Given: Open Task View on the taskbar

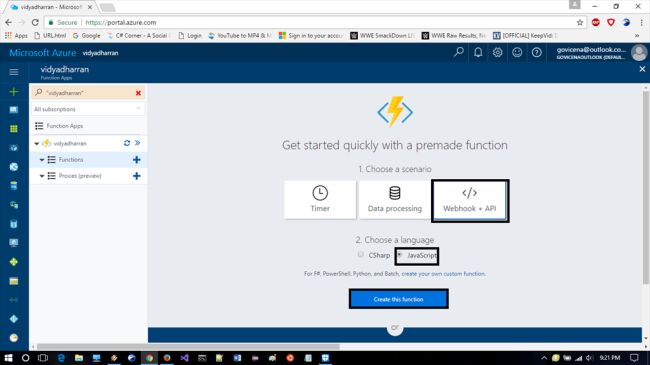Looking at the screenshot, I should pos(43,358).
